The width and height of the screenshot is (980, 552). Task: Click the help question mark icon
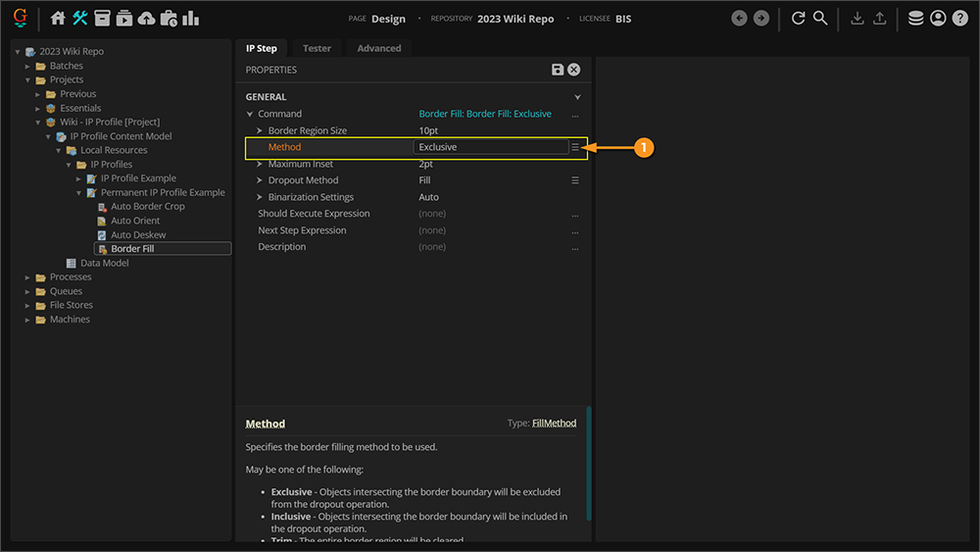point(959,18)
